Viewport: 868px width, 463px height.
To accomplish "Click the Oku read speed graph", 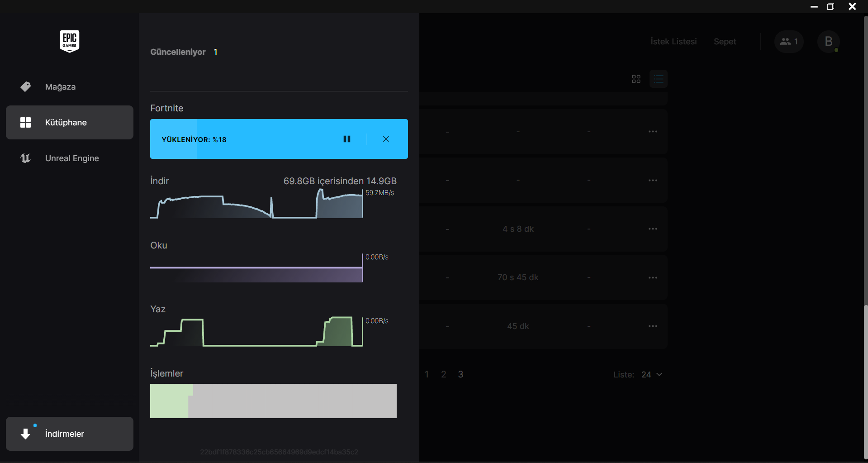I will (256, 268).
